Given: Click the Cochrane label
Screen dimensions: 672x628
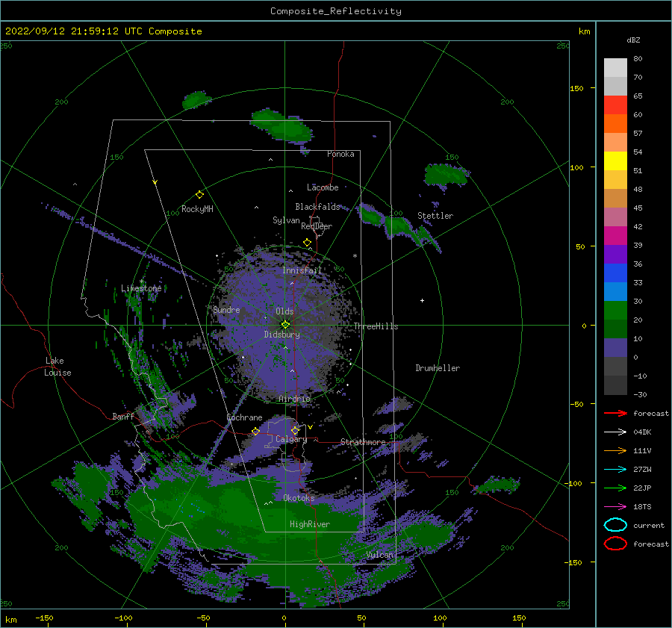Looking at the screenshot, I should click(244, 417).
